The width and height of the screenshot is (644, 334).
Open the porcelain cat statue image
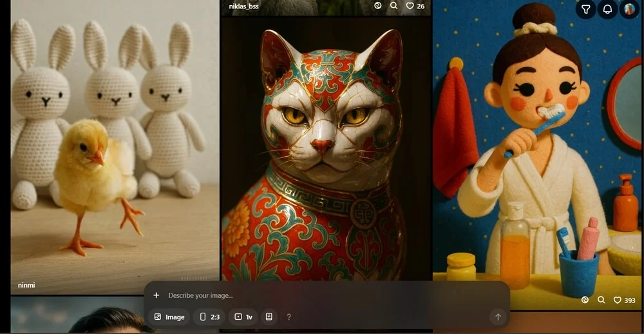tap(325, 148)
